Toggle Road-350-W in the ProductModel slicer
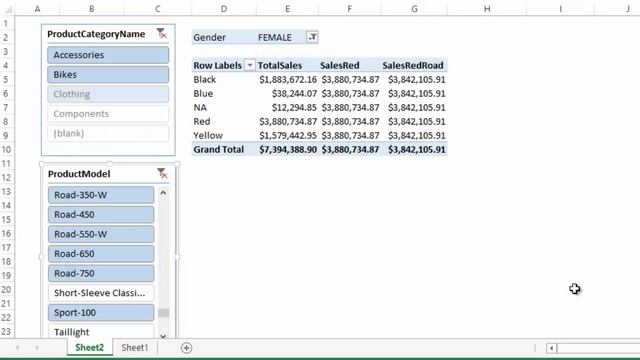Viewport: 640px width, 360px height. [x=101, y=195]
